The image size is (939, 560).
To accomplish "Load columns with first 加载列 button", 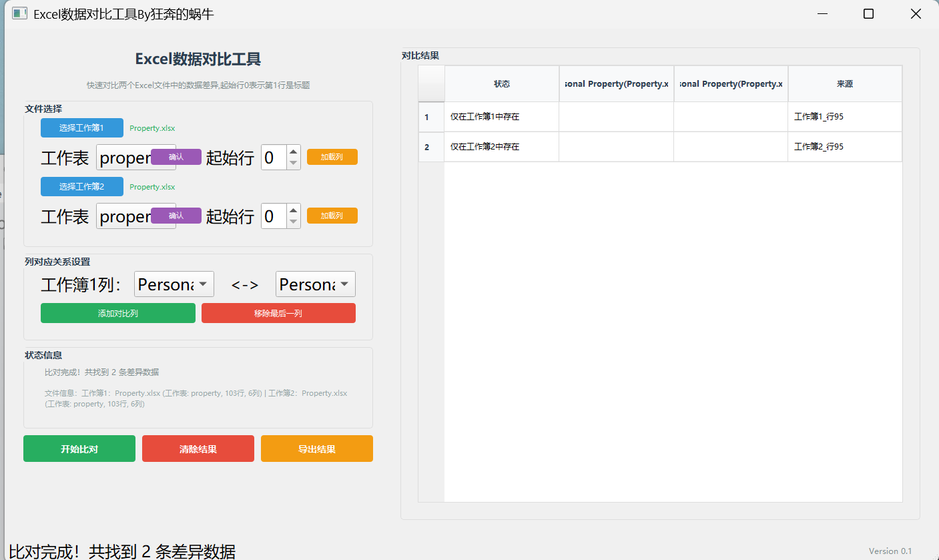I will coord(332,157).
